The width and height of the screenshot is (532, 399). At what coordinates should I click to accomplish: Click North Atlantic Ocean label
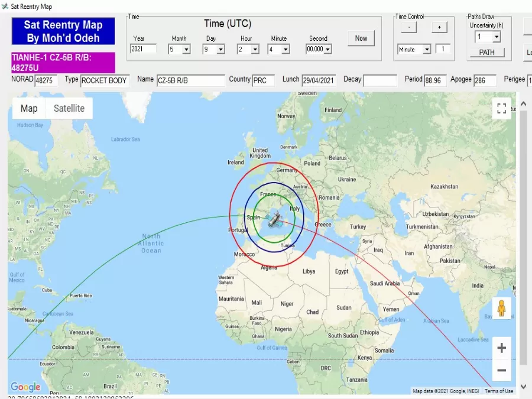[151, 244]
